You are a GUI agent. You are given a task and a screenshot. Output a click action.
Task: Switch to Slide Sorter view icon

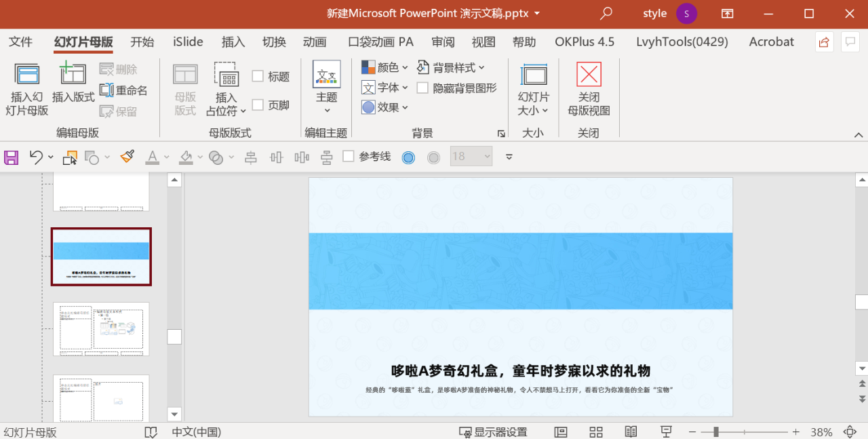(x=596, y=432)
